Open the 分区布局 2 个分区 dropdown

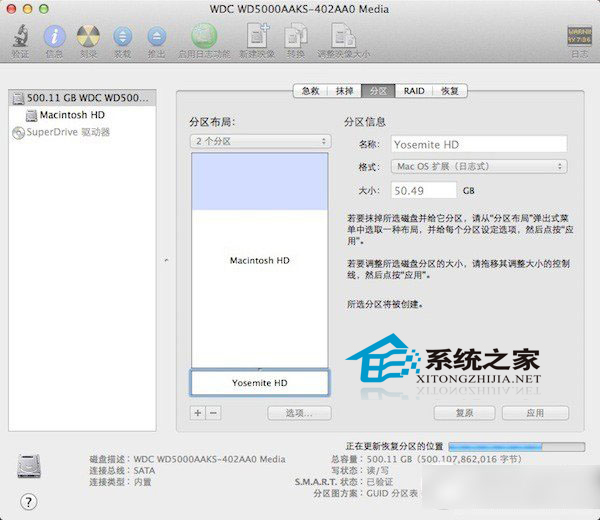pyautogui.click(x=261, y=141)
